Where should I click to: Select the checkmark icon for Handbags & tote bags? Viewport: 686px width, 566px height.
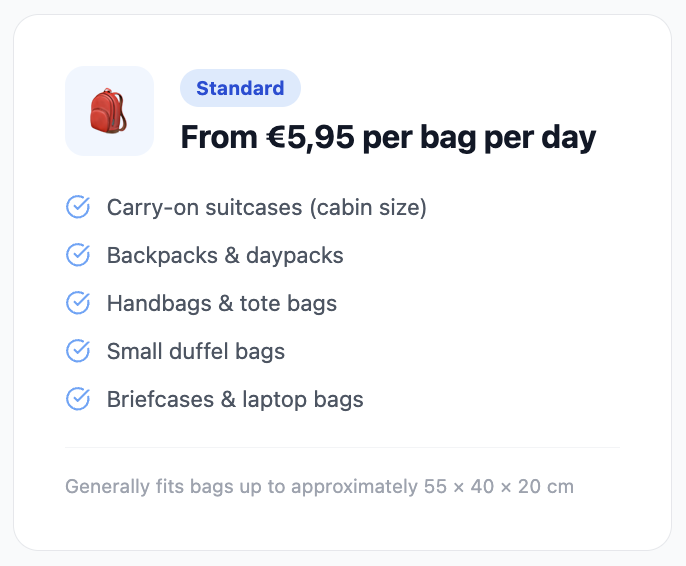[x=78, y=303]
